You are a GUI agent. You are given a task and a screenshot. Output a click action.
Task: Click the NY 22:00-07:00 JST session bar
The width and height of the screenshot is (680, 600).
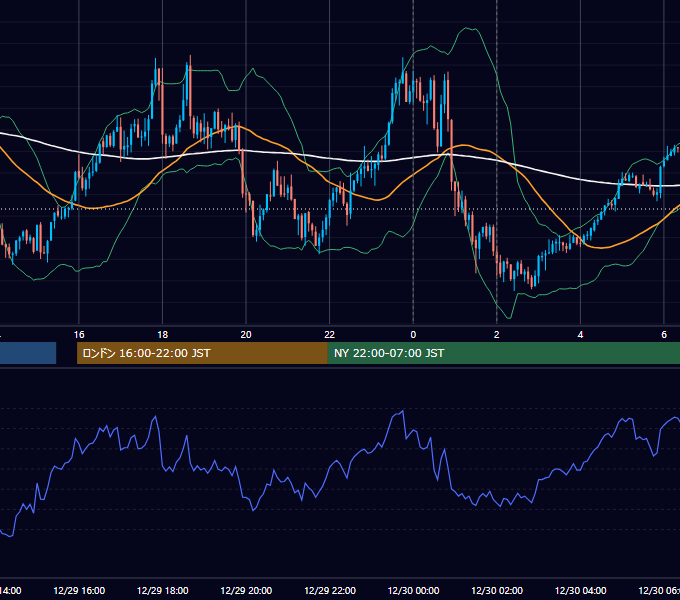coord(503,353)
